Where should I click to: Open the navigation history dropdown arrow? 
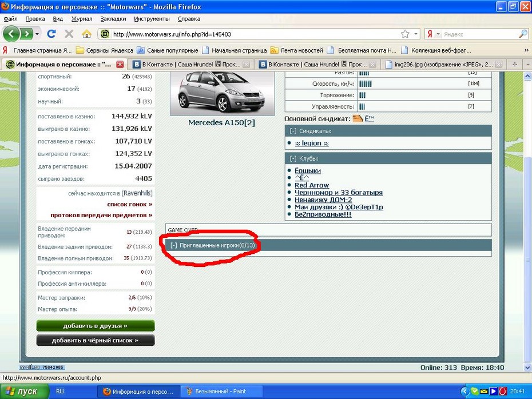pos(37,34)
